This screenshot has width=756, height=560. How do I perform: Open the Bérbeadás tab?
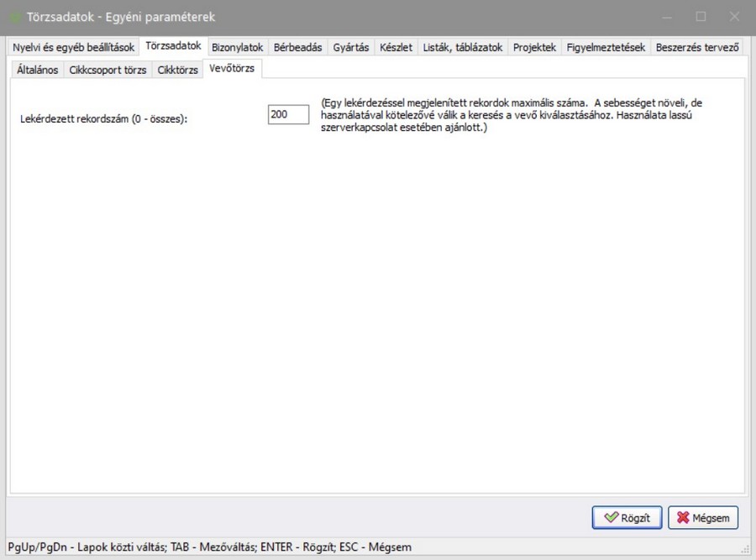click(298, 48)
